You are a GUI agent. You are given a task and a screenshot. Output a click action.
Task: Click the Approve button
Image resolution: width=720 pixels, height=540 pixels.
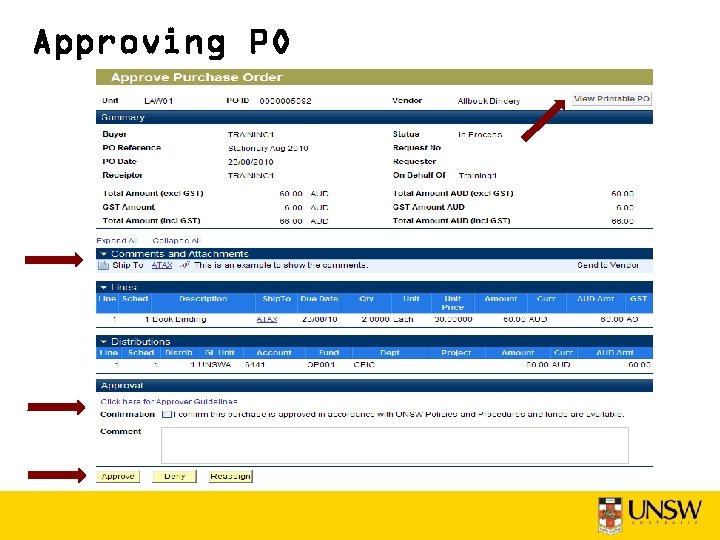118,477
